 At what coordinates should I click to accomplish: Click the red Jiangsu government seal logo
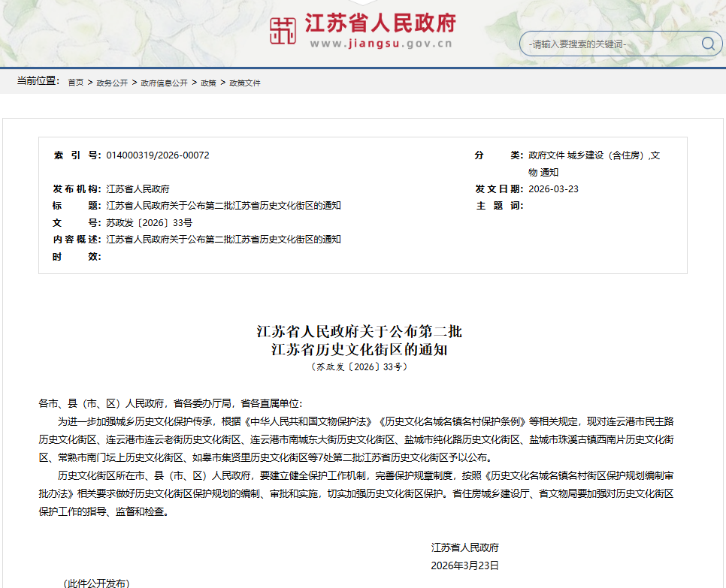click(x=283, y=32)
